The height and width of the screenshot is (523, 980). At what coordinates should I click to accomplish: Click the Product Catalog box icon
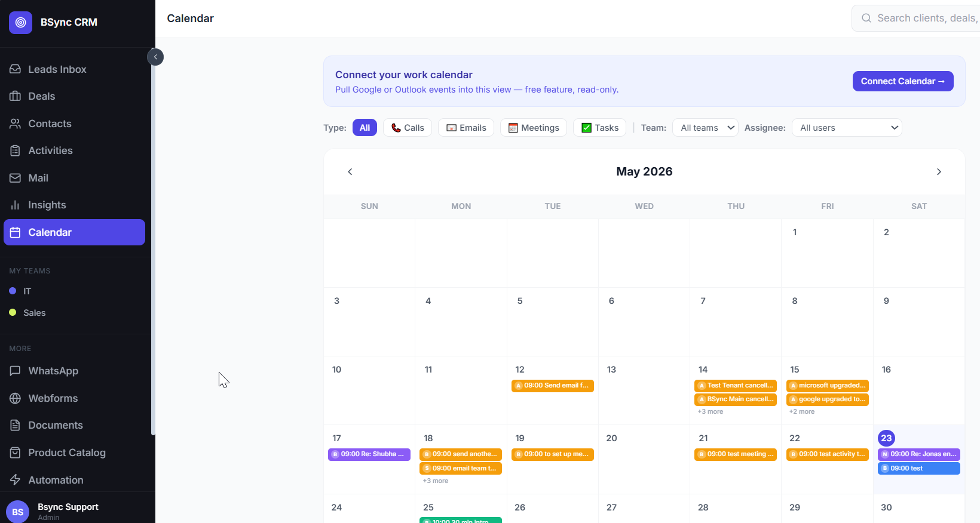tap(16, 453)
